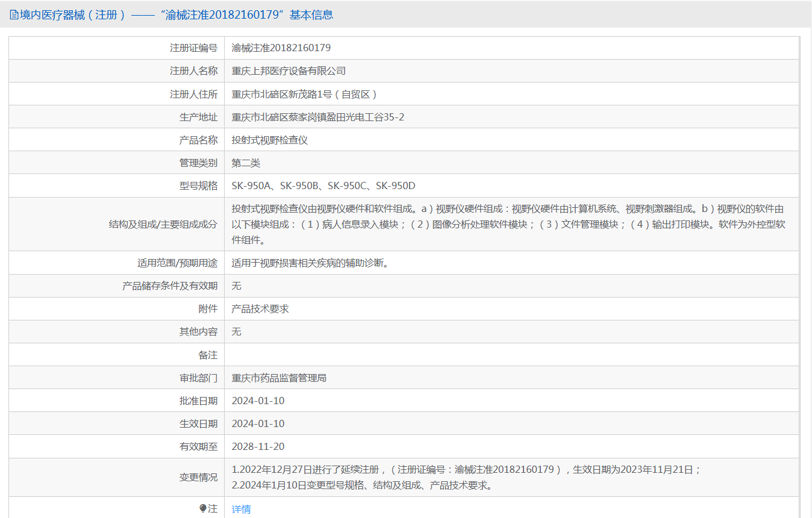The height and width of the screenshot is (518, 812).
Task: Click model specification SK-950A、SK-950B、SK-950C、SK-950D
Action: (x=323, y=186)
